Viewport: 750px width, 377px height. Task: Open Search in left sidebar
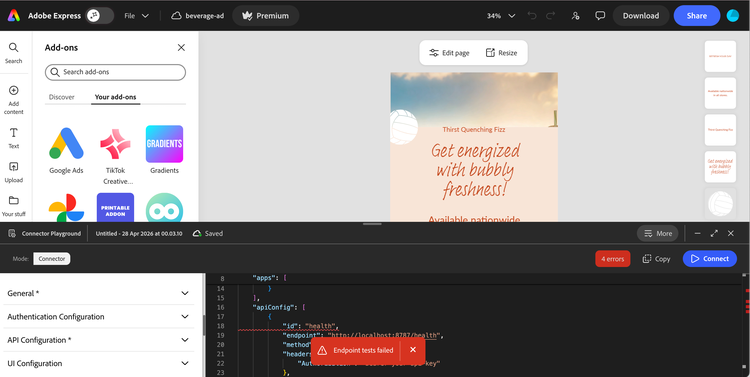click(x=13, y=53)
